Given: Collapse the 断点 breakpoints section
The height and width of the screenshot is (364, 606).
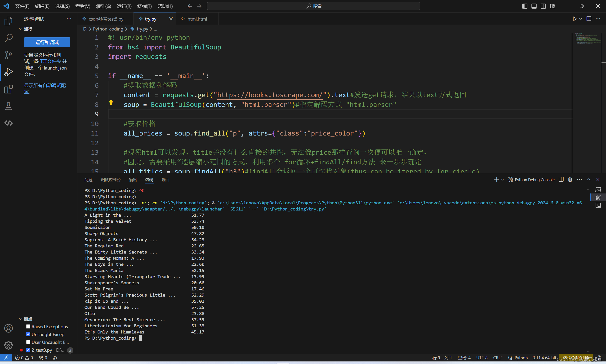Looking at the screenshot, I should [20, 319].
